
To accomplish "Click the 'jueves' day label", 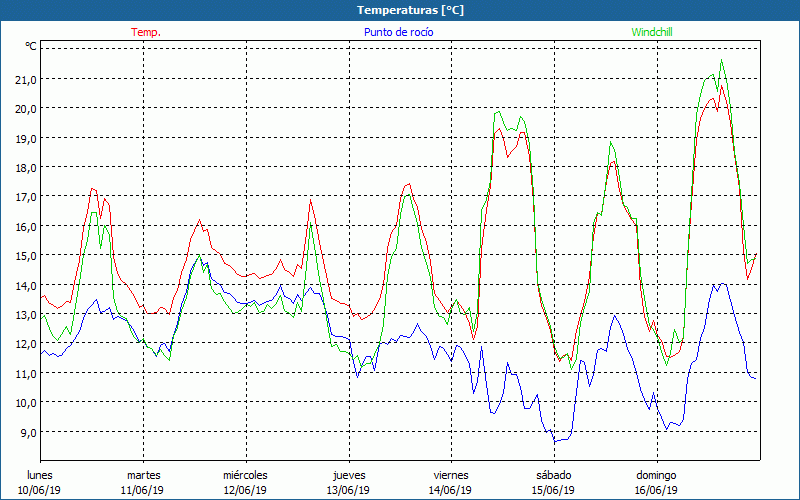I will (x=349, y=476).
